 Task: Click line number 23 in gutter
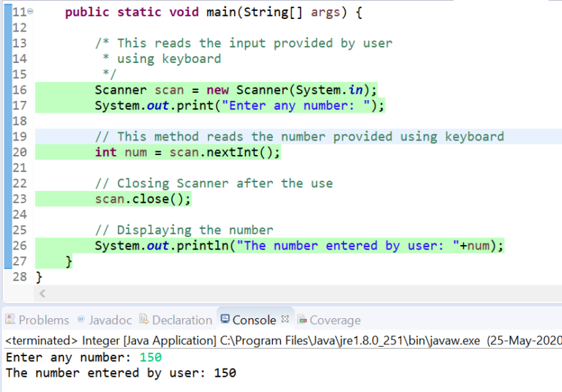pyautogui.click(x=20, y=199)
